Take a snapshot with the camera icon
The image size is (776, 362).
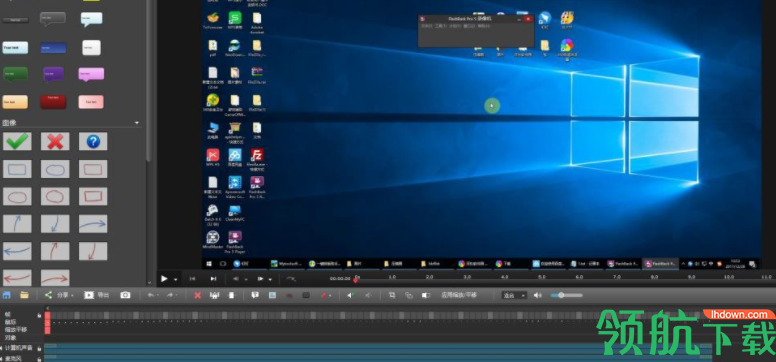coord(125,295)
